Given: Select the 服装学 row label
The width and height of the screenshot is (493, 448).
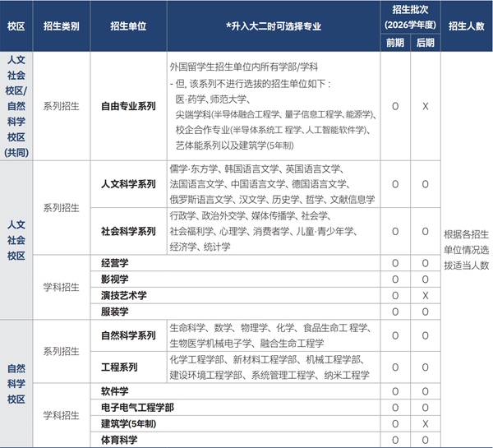Looking at the screenshot, I should (115, 312).
